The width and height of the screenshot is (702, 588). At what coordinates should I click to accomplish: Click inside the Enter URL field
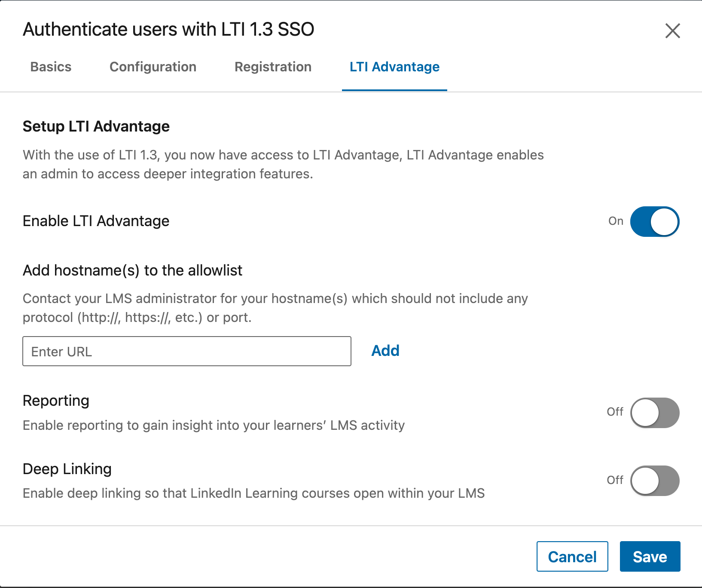(186, 351)
